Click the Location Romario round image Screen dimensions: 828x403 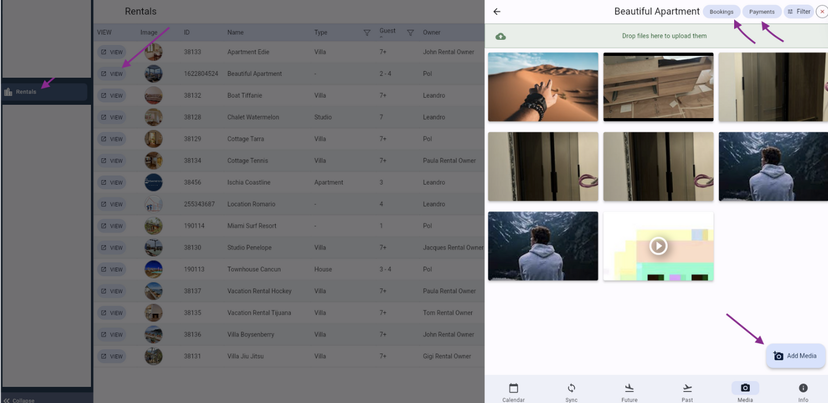click(154, 204)
